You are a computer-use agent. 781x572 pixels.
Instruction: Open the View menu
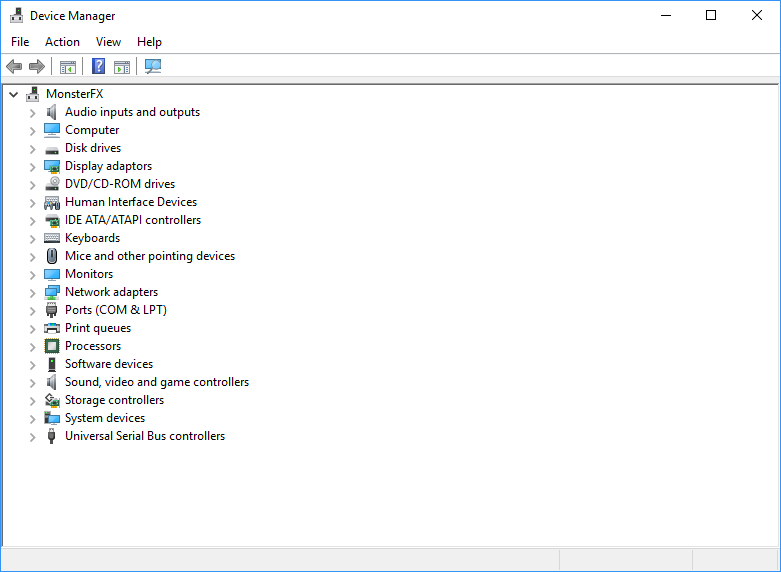coord(108,42)
